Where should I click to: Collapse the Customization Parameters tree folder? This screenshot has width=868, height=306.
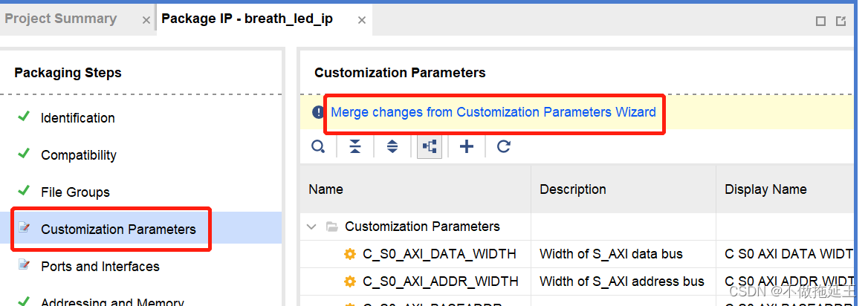[312, 227]
